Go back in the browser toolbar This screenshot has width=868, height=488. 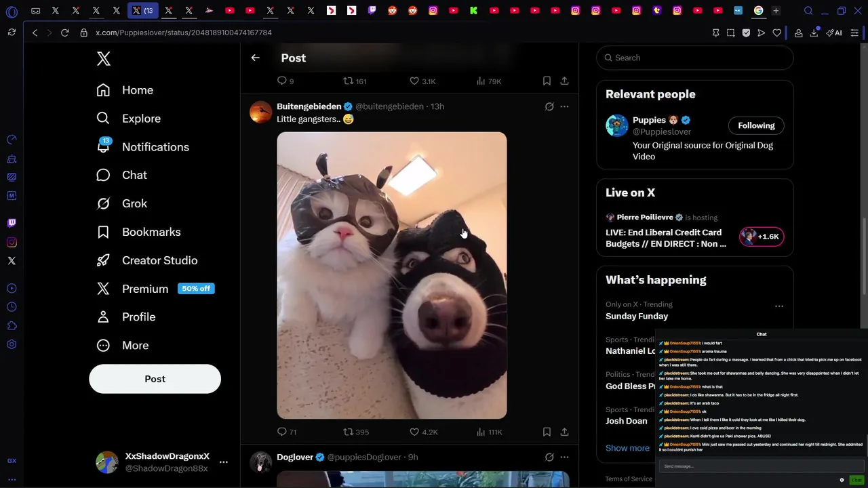coord(35,33)
